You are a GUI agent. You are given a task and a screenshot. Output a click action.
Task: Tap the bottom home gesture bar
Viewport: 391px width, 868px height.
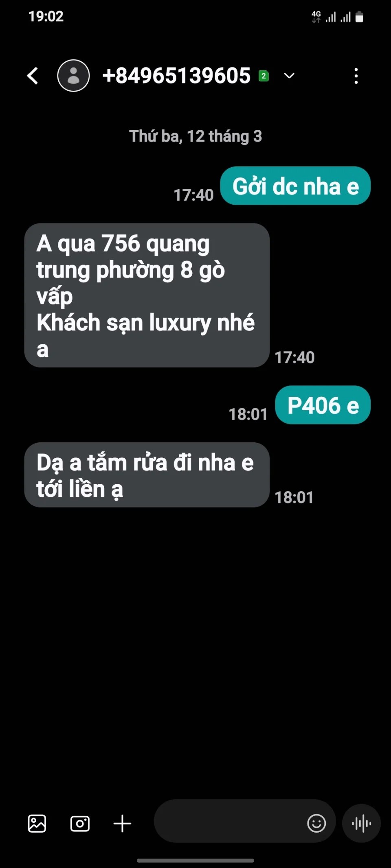pos(195,860)
